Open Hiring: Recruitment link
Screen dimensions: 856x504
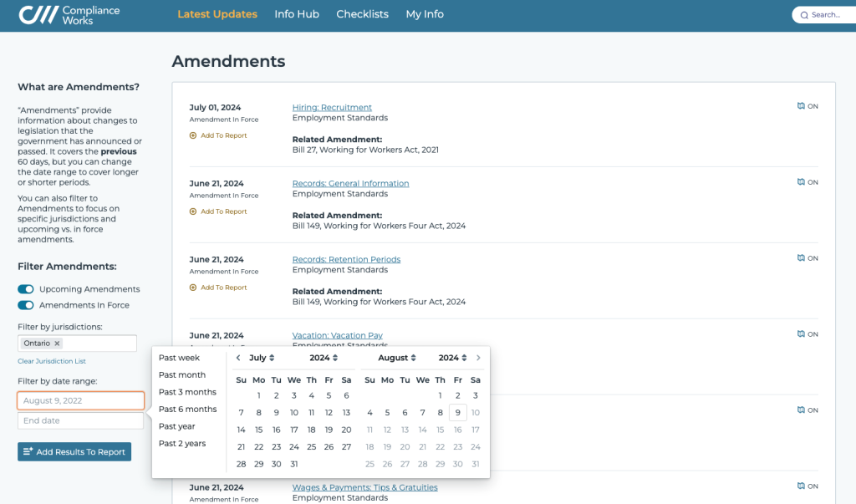pyautogui.click(x=332, y=108)
